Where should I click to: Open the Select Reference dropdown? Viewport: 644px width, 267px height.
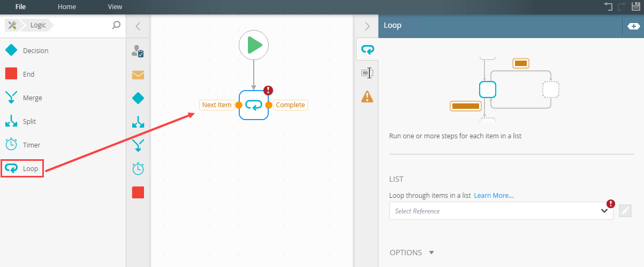[501, 211]
